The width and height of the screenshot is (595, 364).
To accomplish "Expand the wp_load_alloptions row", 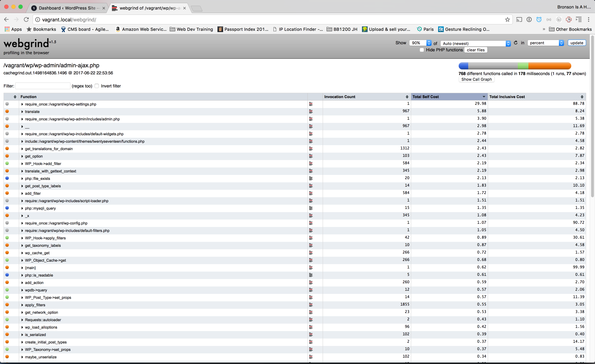I will click(22, 327).
